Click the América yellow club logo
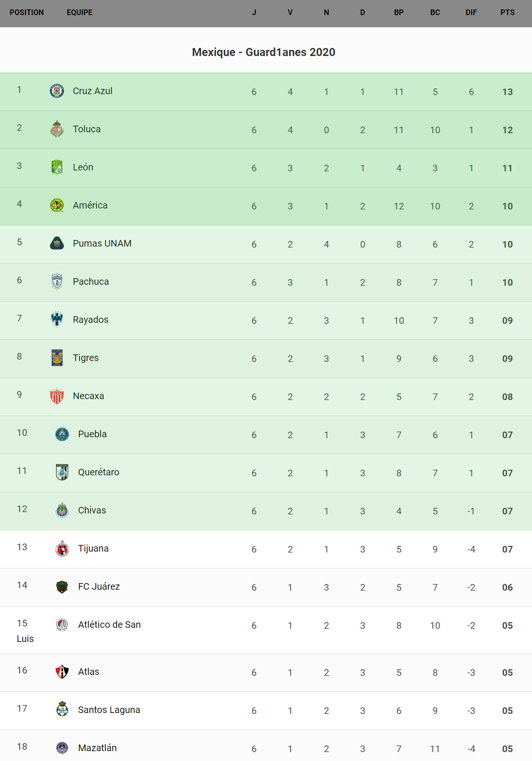The width and height of the screenshot is (532, 761). (x=57, y=205)
